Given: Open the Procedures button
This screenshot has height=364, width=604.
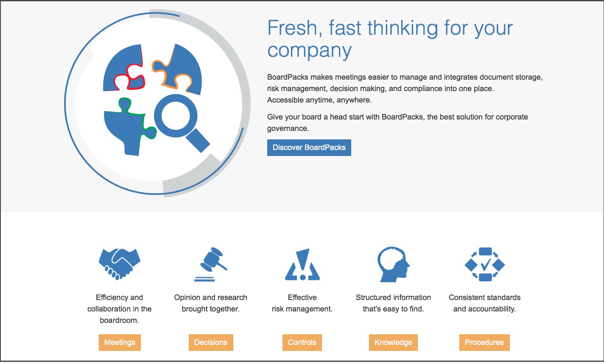Looking at the screenshot, I should tap(484, 342).
